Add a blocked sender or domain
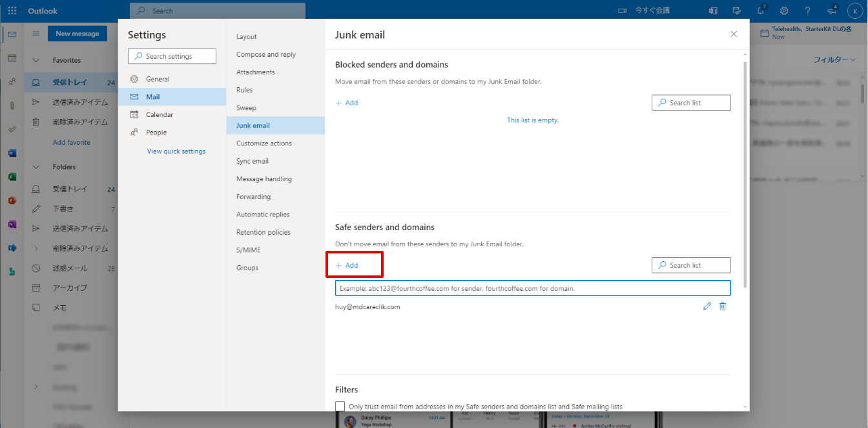Screen dimensions: 868x428 point(347,103)
